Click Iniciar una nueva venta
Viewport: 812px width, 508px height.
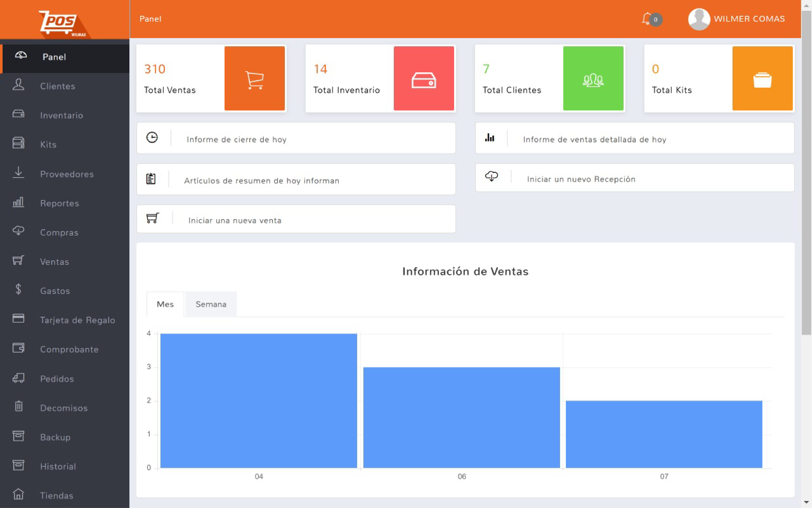[234, 220]
